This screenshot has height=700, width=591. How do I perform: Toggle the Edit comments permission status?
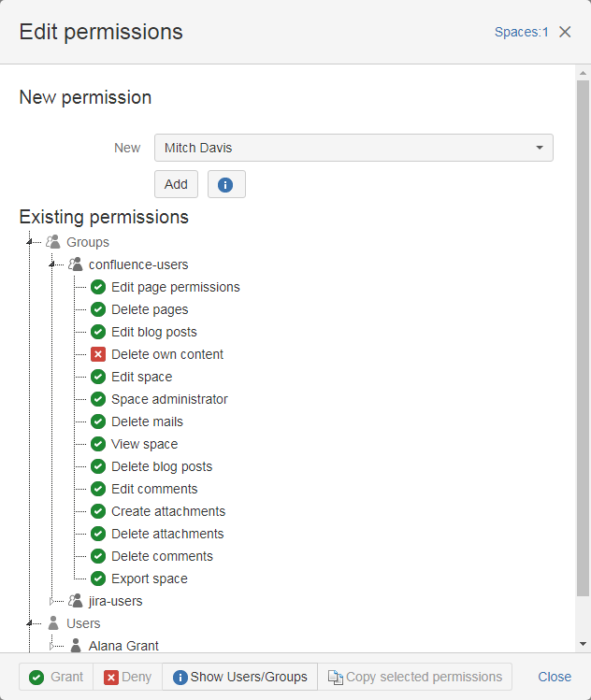(x=98, y=489)
